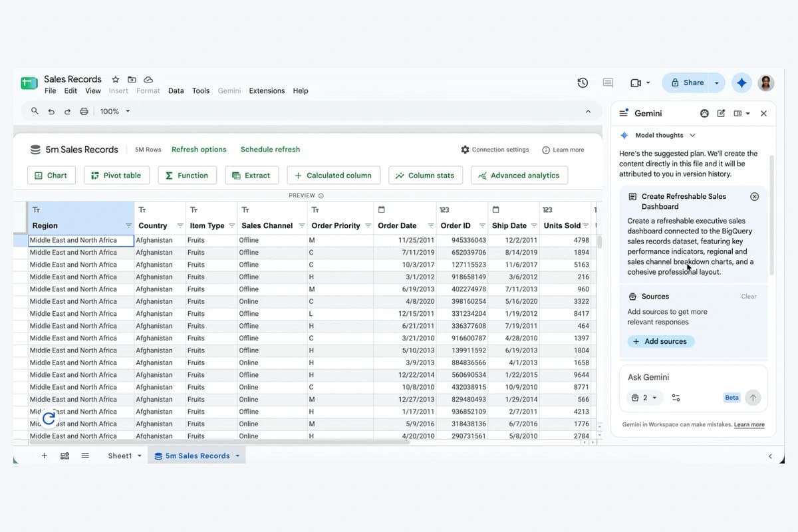This screenshot has width=798, height=532.
Task: Close the Gemini side panel
Action: 764,114
